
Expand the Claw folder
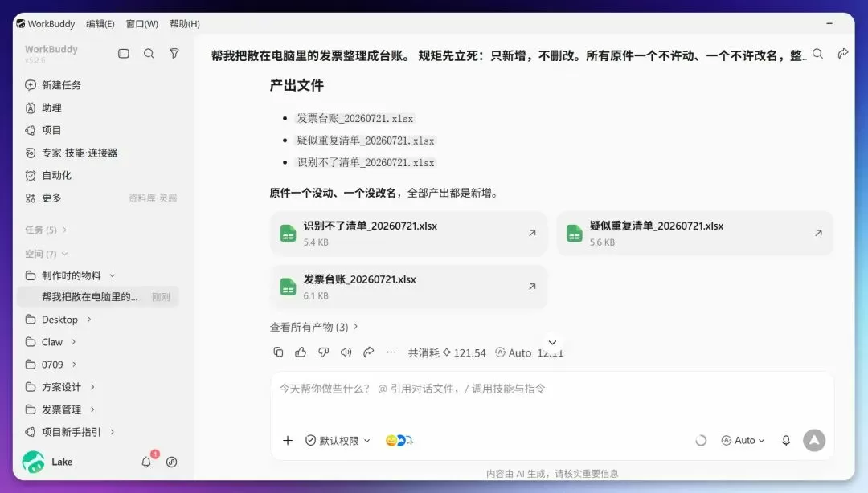coord(74,342)
